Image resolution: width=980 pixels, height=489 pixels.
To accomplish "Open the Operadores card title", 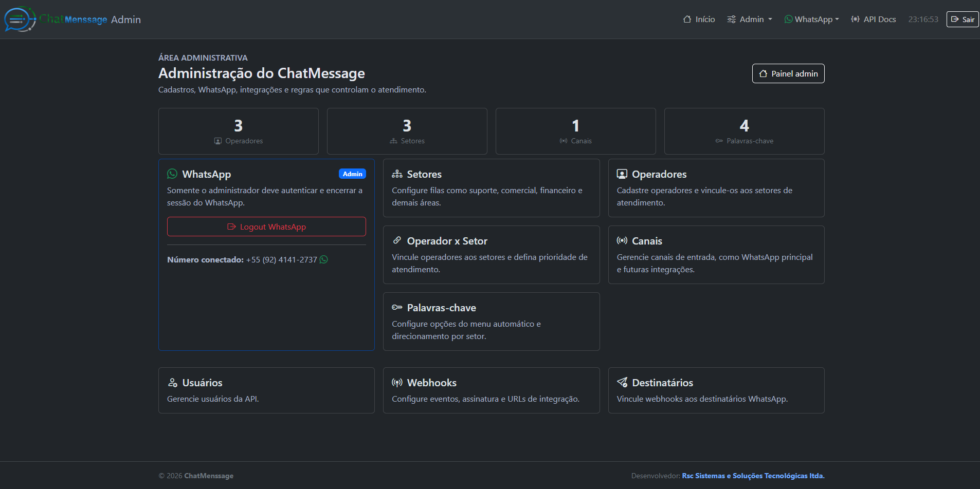I will tap(659, 174).
